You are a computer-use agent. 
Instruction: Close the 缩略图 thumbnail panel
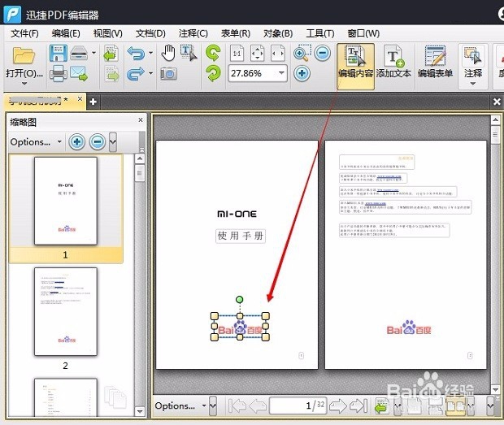(x=141, y=119)
